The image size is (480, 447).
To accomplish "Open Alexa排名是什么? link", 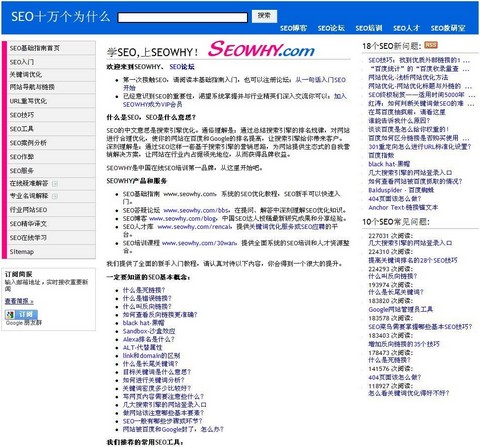I will (x=149, y=339).
